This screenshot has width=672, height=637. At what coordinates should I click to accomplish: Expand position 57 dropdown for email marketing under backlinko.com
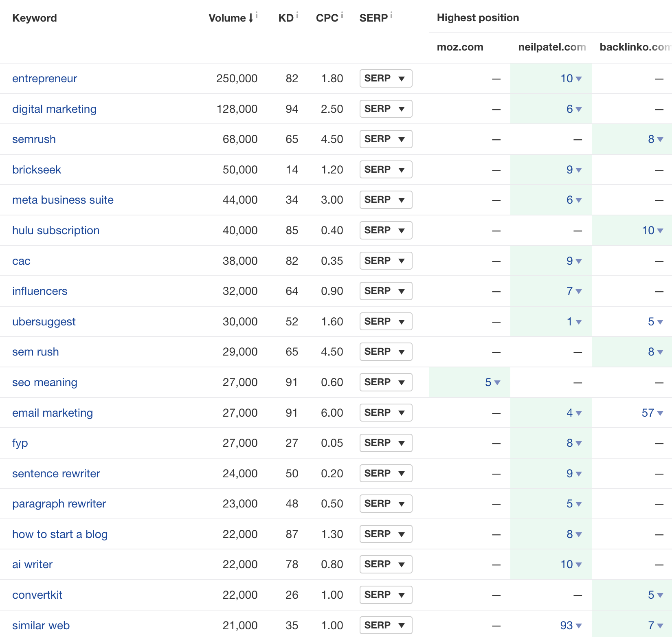pos(652,413)
